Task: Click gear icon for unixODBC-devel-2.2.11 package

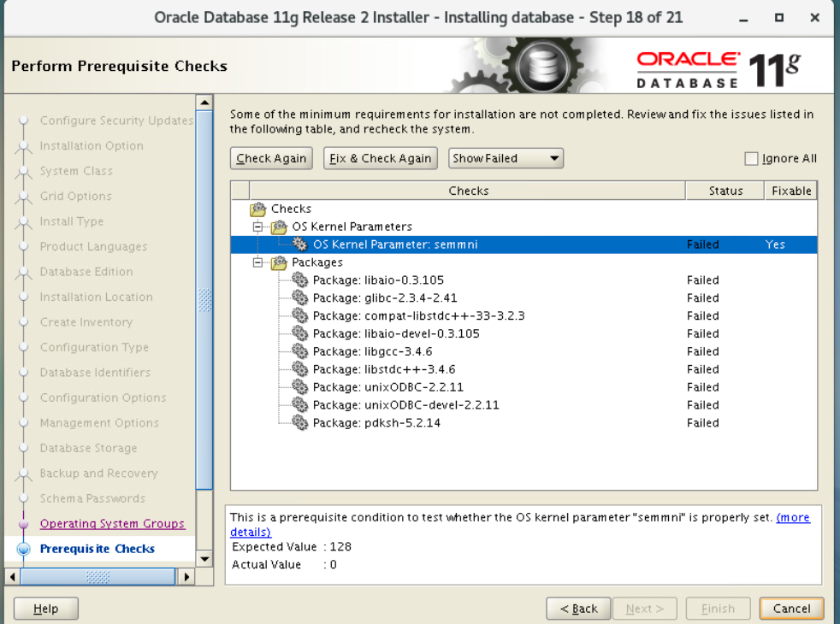Action: pos(300,405)
